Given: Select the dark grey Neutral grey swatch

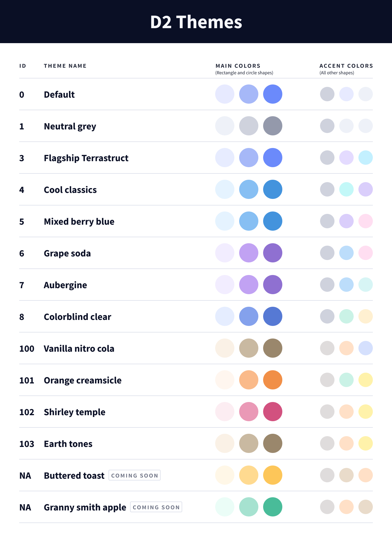Looking at the screenshot, I should pyautogui.click(x=272, y=126).
